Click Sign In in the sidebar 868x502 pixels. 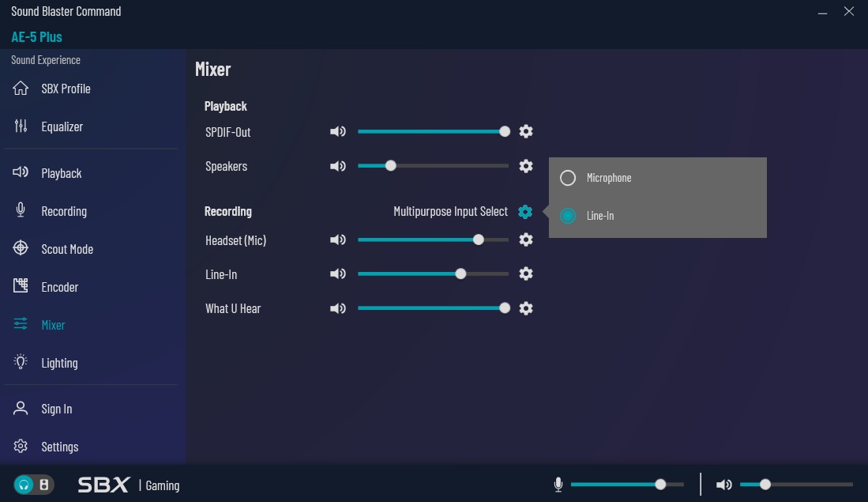point(56,409)
